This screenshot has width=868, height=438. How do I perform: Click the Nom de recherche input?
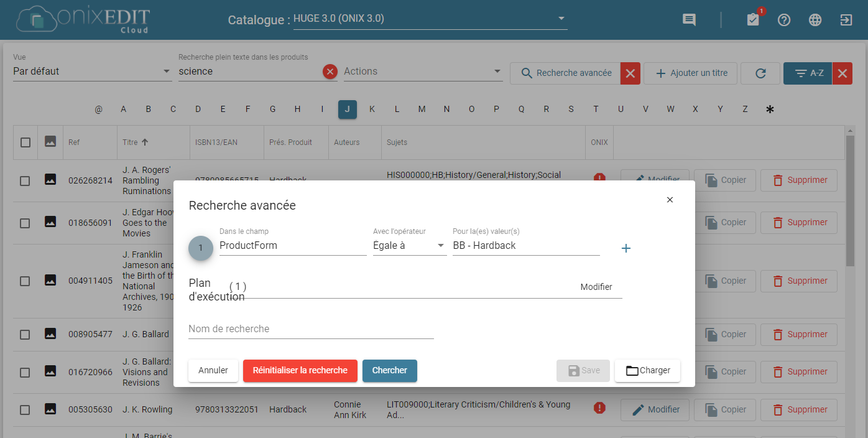click(x=311, y=329)
